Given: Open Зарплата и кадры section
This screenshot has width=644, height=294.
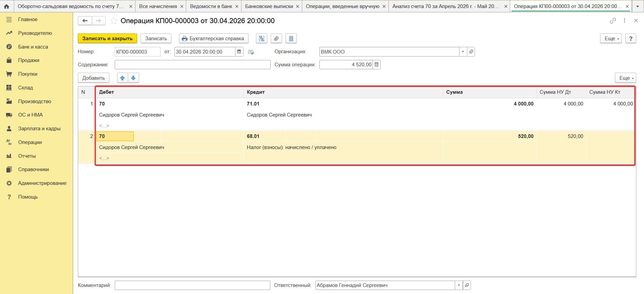Looking at the screenshot, I should click(39, 129).
